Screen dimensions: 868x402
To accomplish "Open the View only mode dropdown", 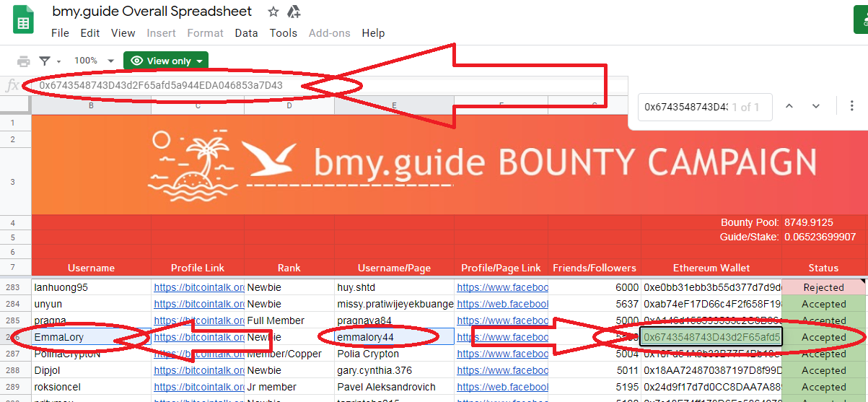I will click(x=166, y=61).
